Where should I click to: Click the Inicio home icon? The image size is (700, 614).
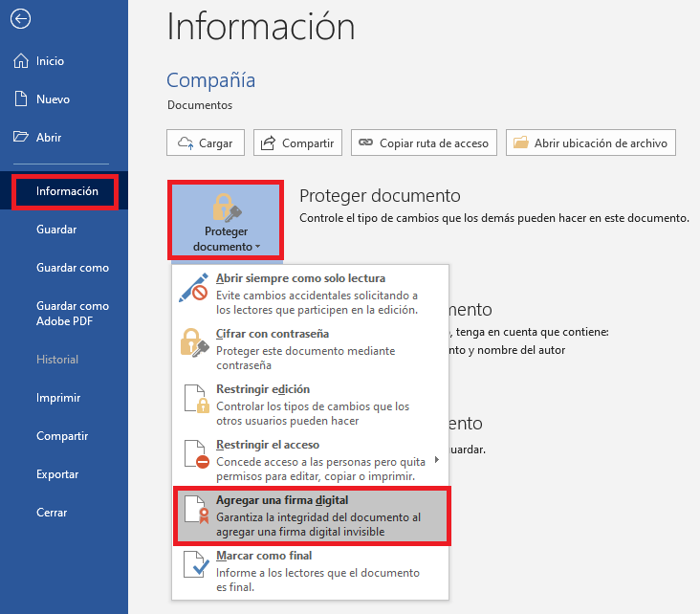click(x=20, y=61)
